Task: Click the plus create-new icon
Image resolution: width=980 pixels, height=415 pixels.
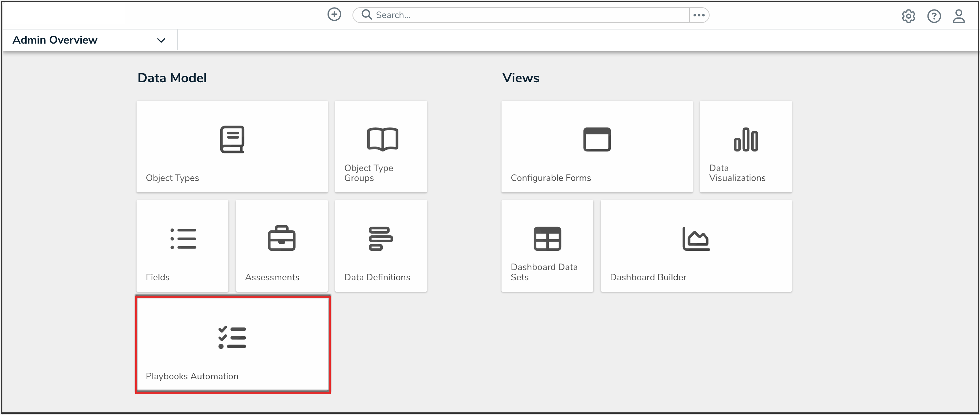Action: click(x=334, y=15)
